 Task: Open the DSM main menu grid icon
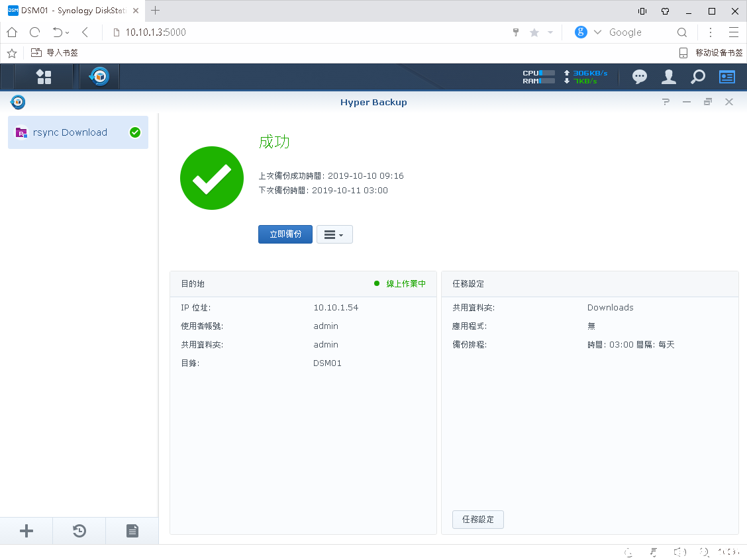click(x=44, y=77)
